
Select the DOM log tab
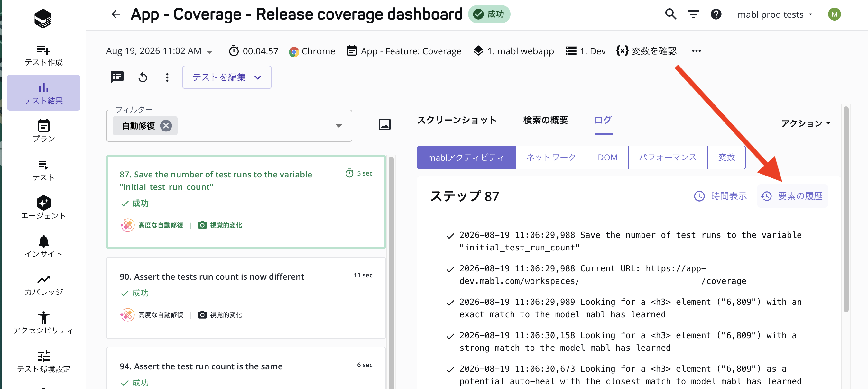click(x=607, y=157)
